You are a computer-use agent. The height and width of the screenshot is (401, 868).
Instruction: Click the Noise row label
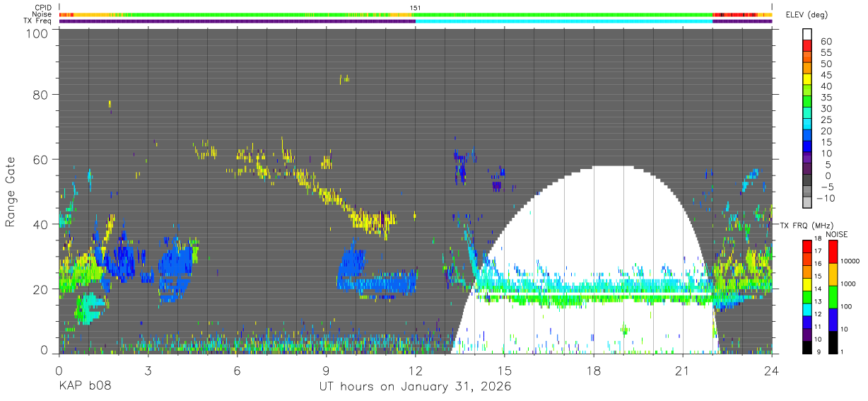[x=41, y=14]
